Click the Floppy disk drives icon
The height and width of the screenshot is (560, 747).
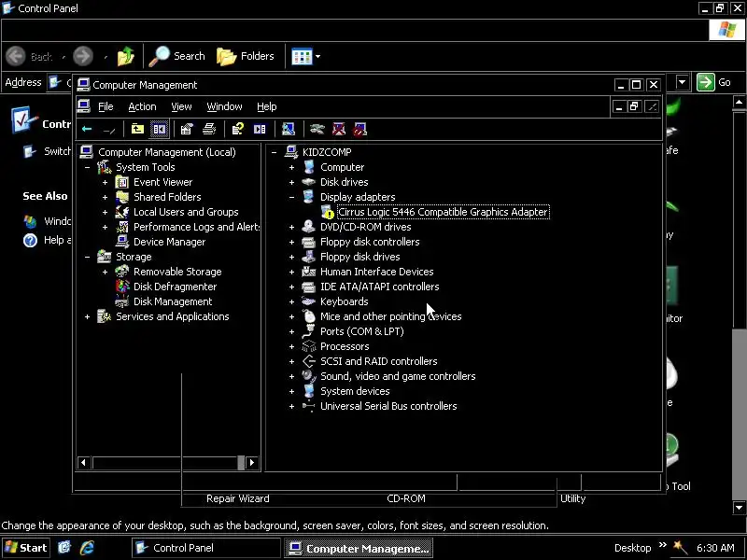[x=309, y=257]
